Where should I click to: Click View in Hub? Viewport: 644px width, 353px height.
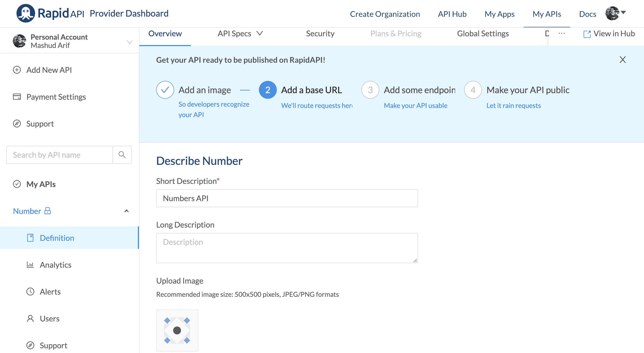614,34
